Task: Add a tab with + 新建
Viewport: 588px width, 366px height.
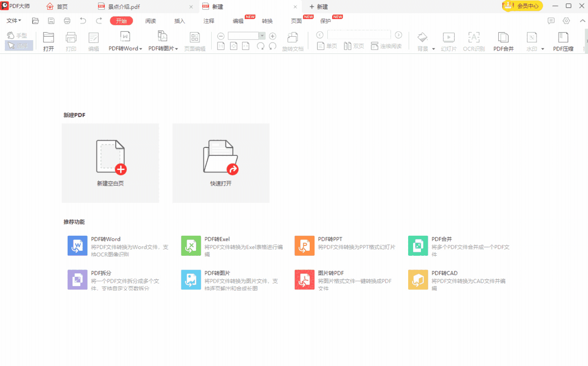Action: click(x=318, y=7)
